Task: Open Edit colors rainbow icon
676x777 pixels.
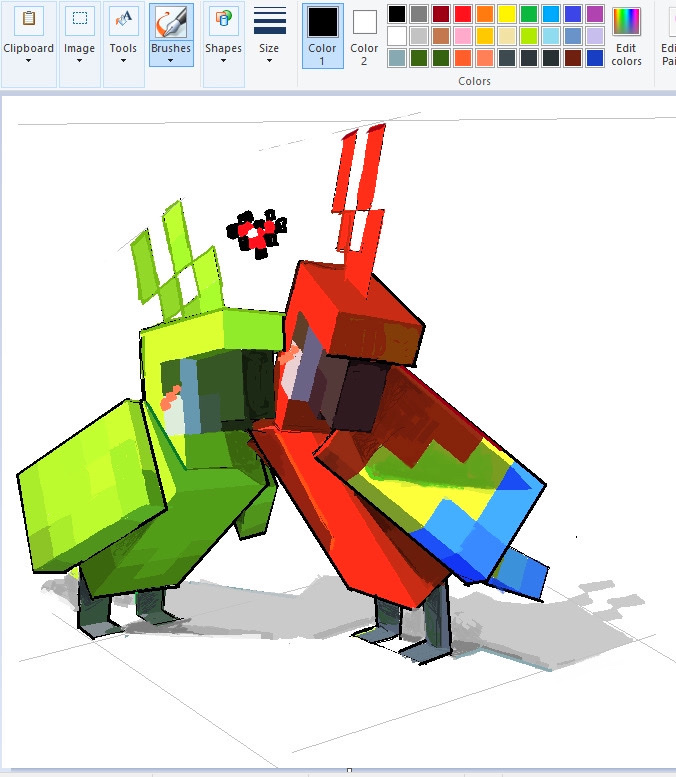Action: (x=626, y=21)
